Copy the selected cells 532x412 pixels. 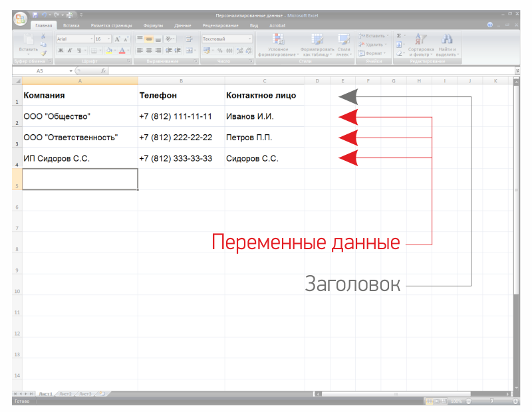click(43, 45)
